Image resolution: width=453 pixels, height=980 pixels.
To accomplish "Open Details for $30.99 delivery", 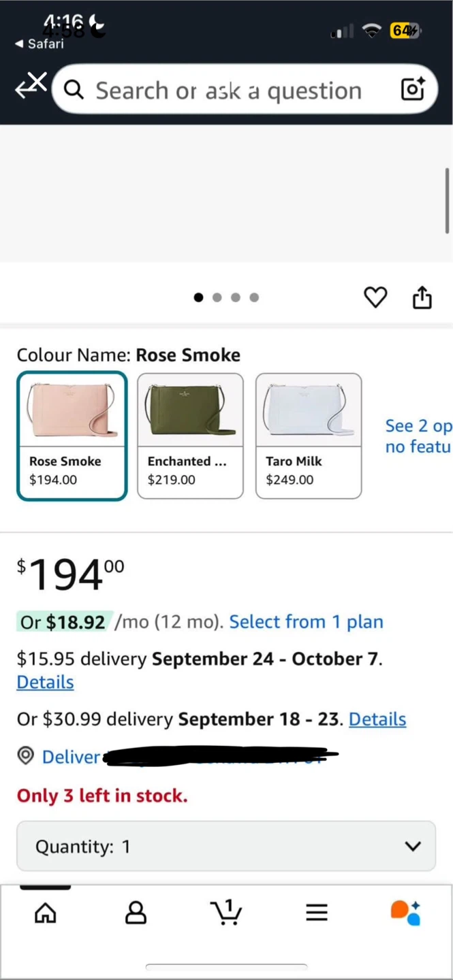I will (377, 719).
